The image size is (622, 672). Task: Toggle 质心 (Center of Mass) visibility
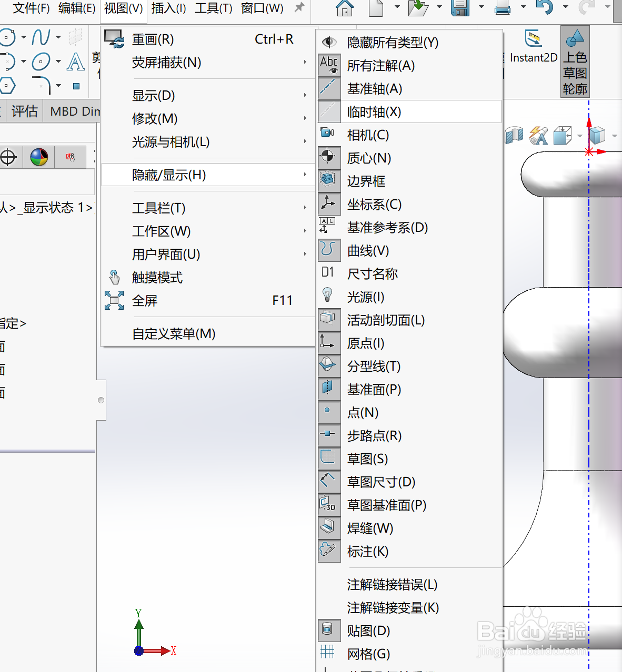click(369, 158)
